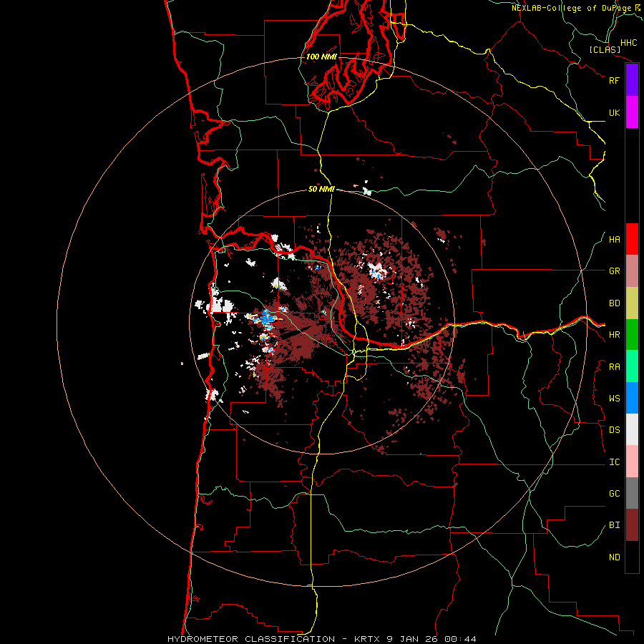Image resolution: width=644 pixels, height=644 pixels.
Task: Select the yellow BD legend swatch
Action: tap(632, 303)
